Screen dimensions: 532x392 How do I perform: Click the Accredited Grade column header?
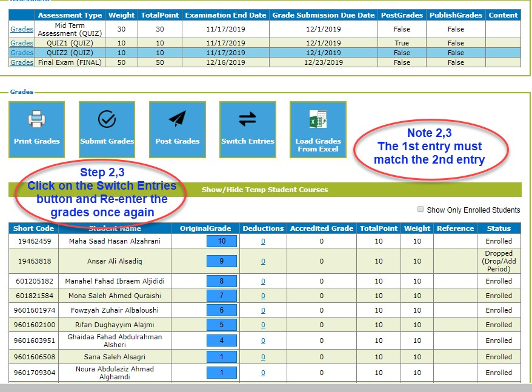tap(322, 228)
